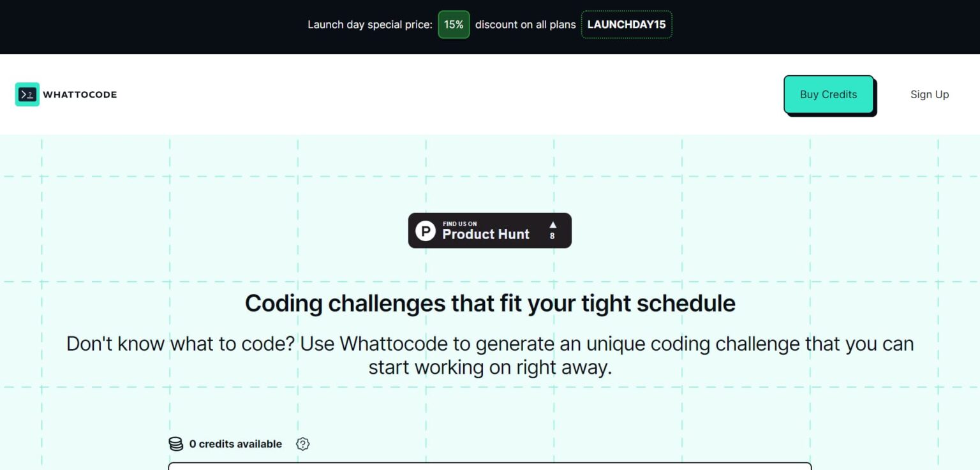Click the 'FIND US ON' small label
This screenshot has height=470, width=980.
tap(459, 224)
